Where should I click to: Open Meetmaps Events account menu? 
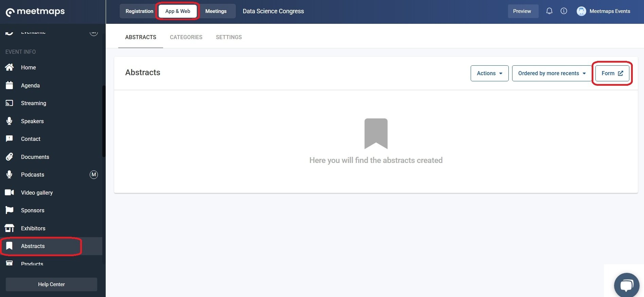(x=604, y=11)
